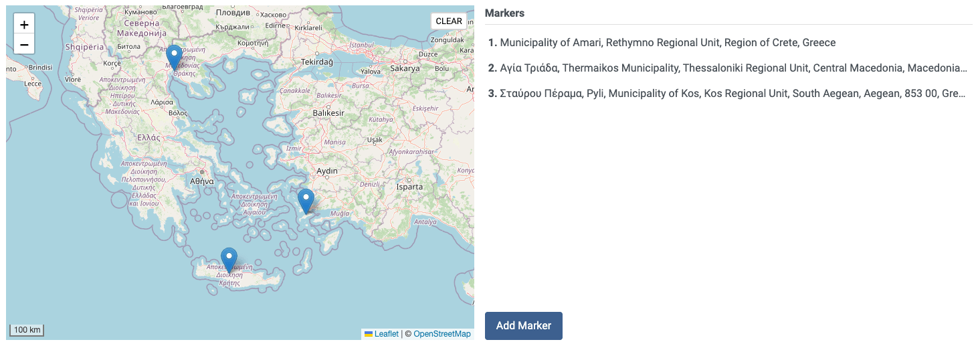Click the Tekirdağ label on the map
Image resolution: width=980 pixels, height=346 pixels.
tap(317, 61)
